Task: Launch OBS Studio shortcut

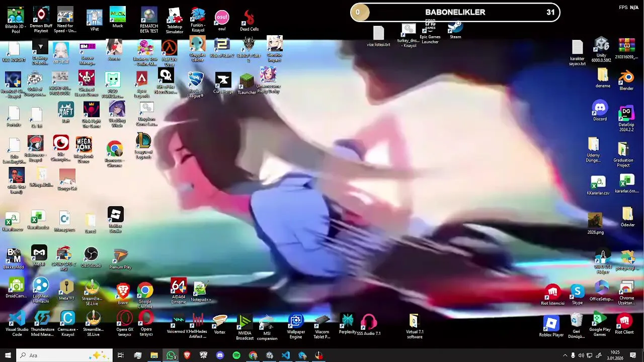Action: (91, 257)
